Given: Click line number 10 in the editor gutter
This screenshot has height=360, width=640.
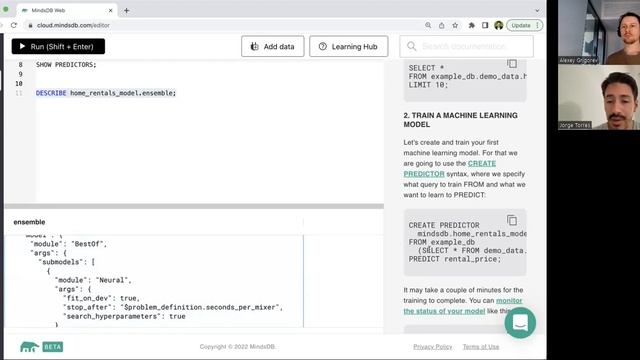Looking at the screenshot, I should (19, 84).
